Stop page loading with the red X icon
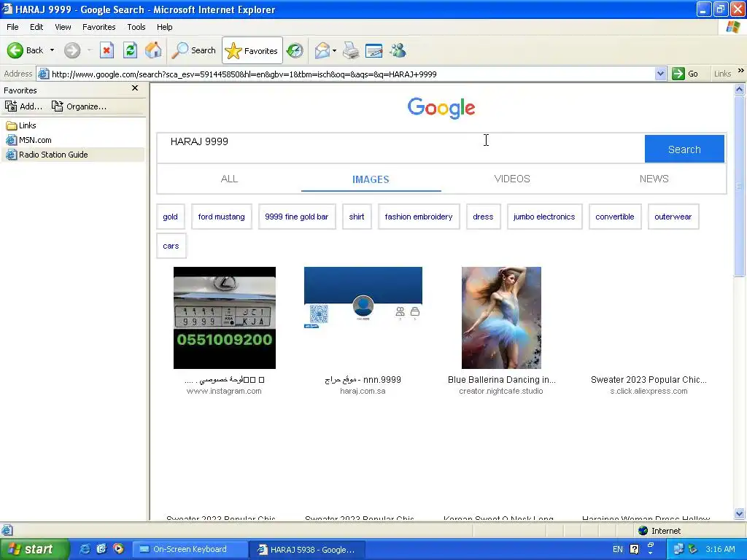Image resolution: width=747 pixels, height=560 pixels. click(107, 50)
